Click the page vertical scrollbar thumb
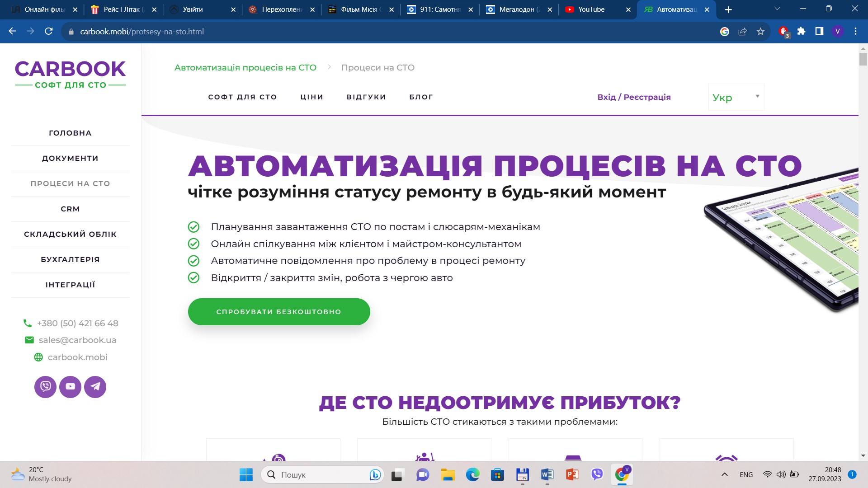Image resolution: width=868 pixels, height=488 pixels. [x=863, y=59]
